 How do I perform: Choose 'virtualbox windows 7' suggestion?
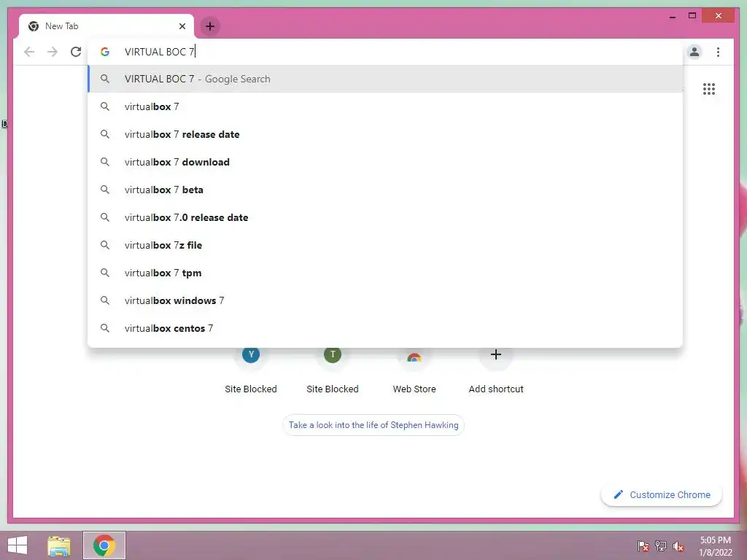coord(385,300)
